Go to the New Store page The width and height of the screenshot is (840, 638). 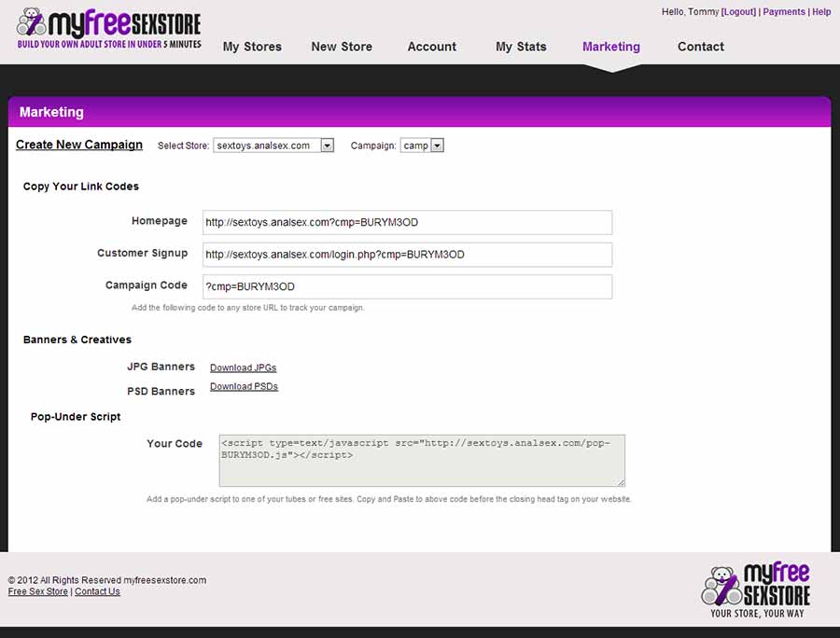point(342,47)
